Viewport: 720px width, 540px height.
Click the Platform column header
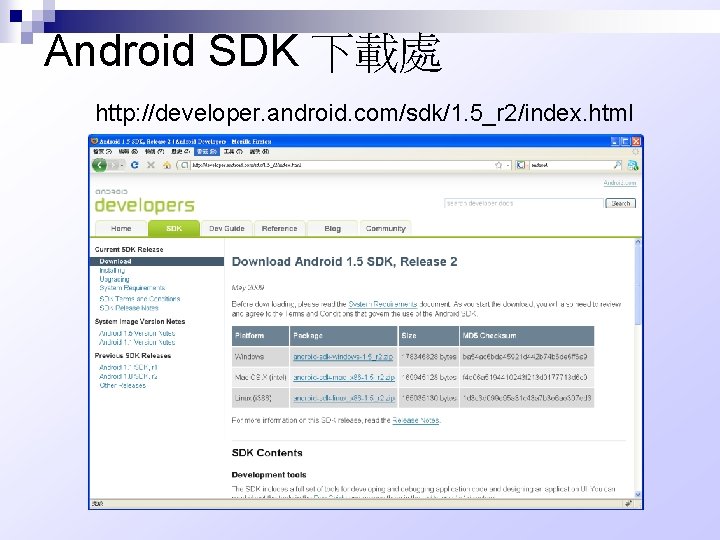click(x=260, y=336)
